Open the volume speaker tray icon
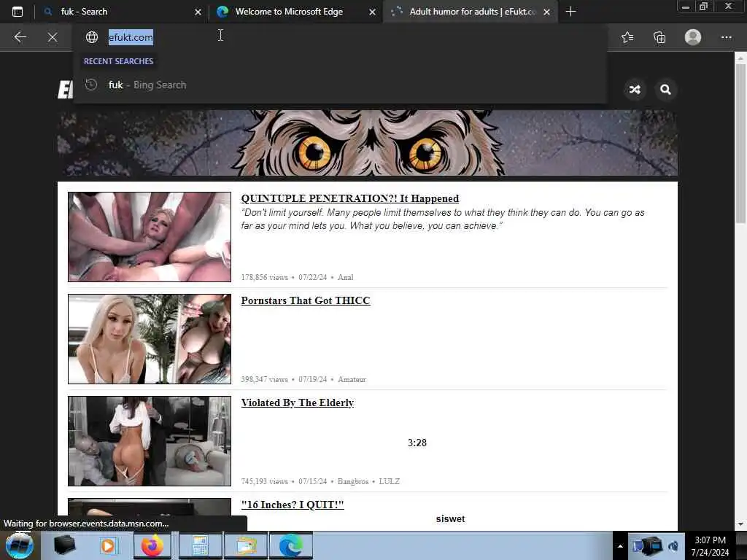The image size is (747, 560). tap(673, 546)
